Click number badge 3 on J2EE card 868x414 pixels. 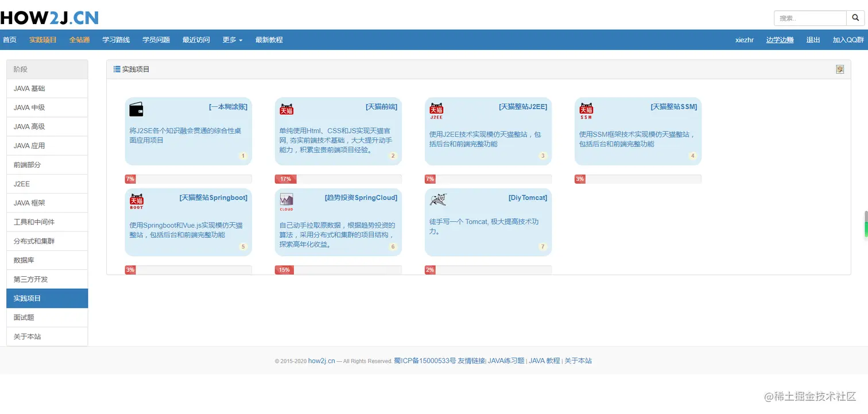(542, 156)
